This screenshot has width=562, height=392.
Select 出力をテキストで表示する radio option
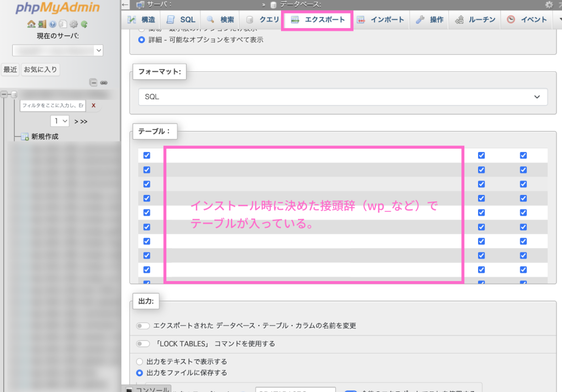pos(140,362)
